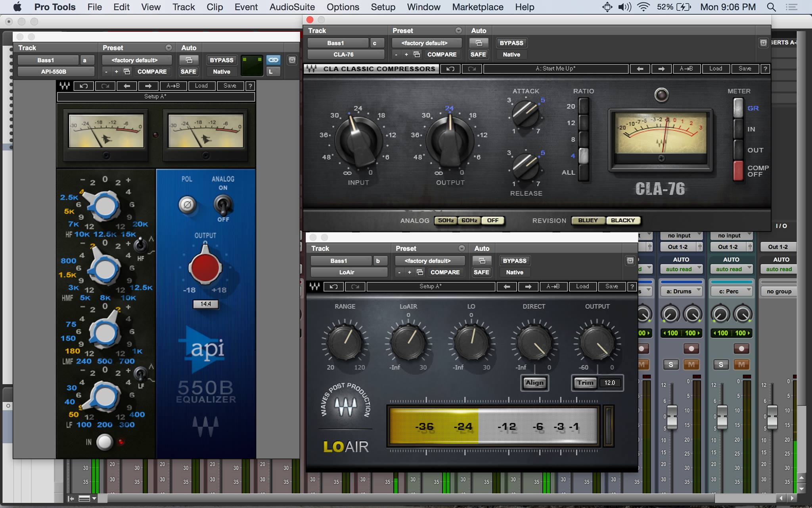The height and width of the screenshot is (508, 812).
Task: Click automation enable icon in API-550B header
Action: [x=189, y=60]
